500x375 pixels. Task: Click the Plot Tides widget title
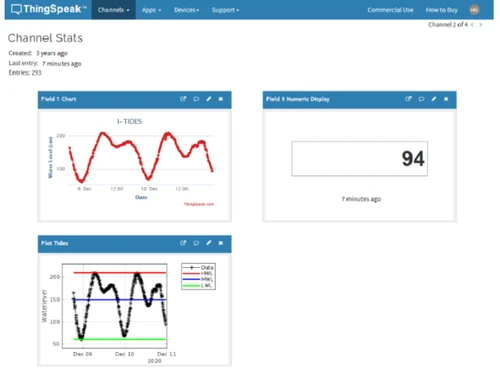pyautogui.click(x=55, y=243)
